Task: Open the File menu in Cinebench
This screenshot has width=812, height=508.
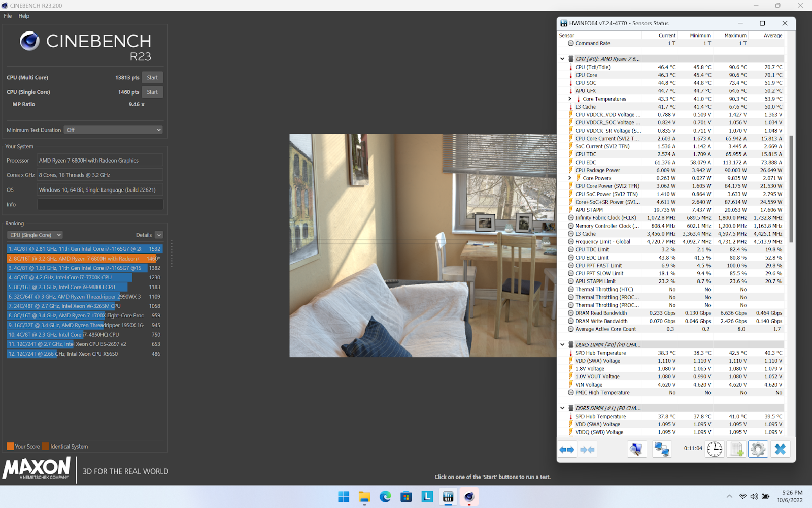Action: point(8,16)
